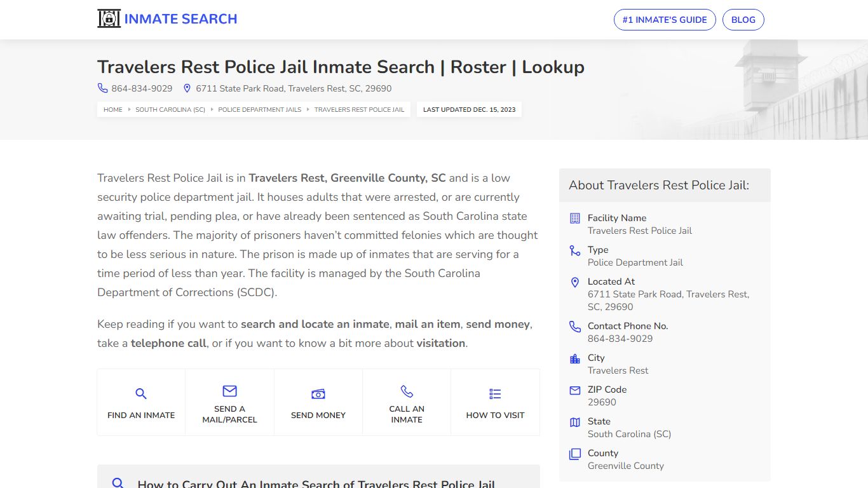The height and width of the screenshot is (488, 868).
Task: Navigate to South Carolina (SC) breadcrumb
Action: pos(170,110)
